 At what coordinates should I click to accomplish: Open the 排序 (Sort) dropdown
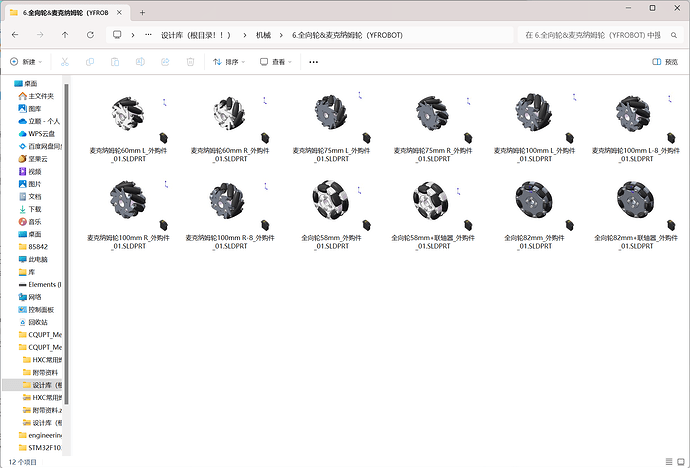click(x=229, y=62)
